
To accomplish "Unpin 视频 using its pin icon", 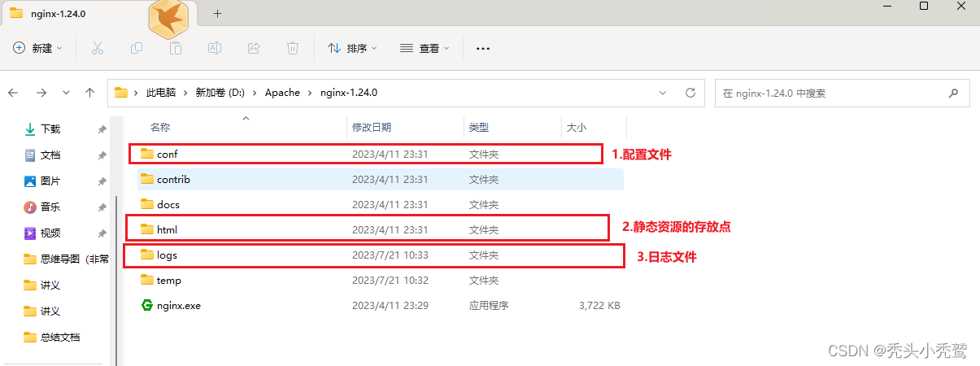I will 102,233.
